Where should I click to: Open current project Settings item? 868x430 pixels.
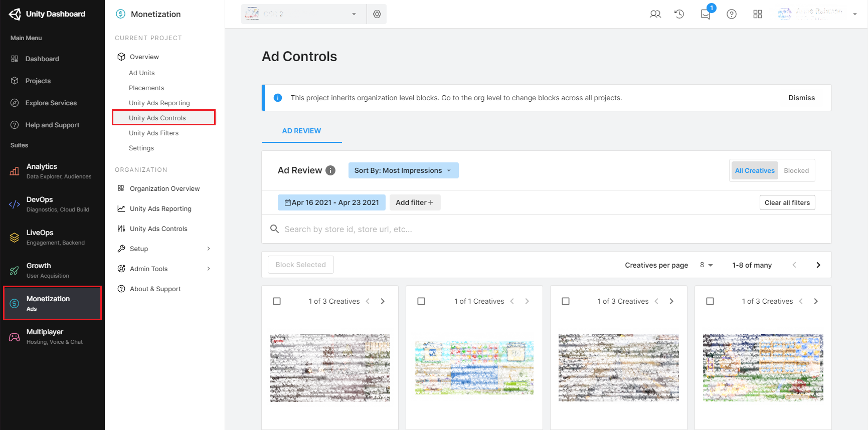pyautogui.click(x=141, y=148)
